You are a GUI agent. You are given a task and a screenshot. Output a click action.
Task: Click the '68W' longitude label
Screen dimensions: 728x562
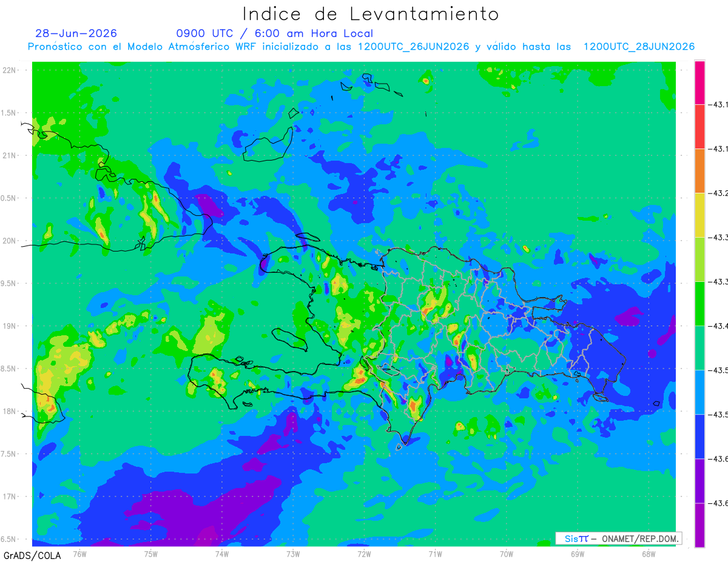649,554
